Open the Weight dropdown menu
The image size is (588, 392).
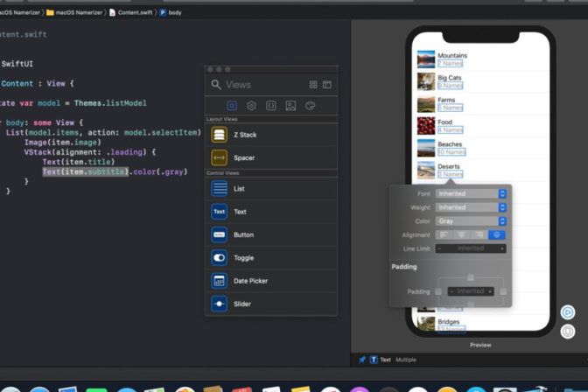[471, 207]
